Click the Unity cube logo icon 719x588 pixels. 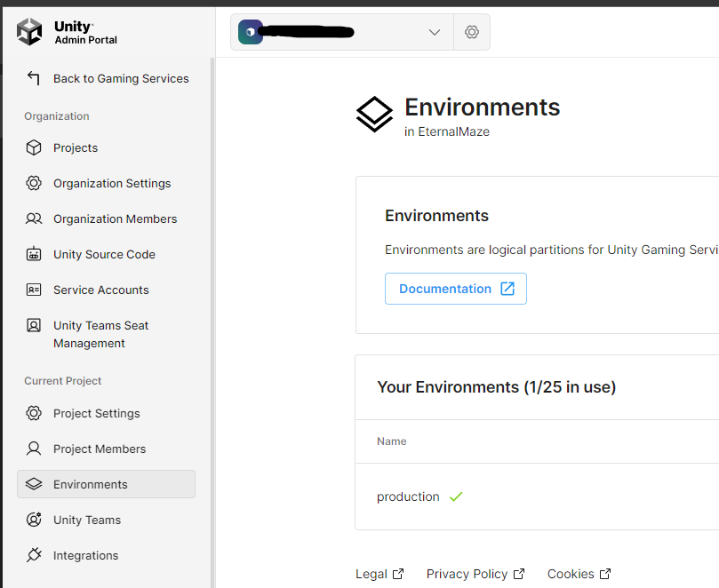(x=29, y=32)
